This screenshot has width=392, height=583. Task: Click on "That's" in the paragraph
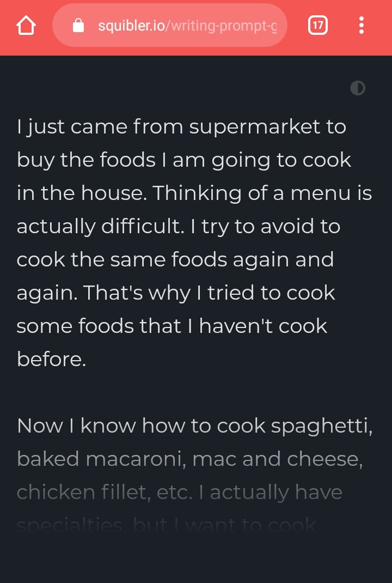113,293
